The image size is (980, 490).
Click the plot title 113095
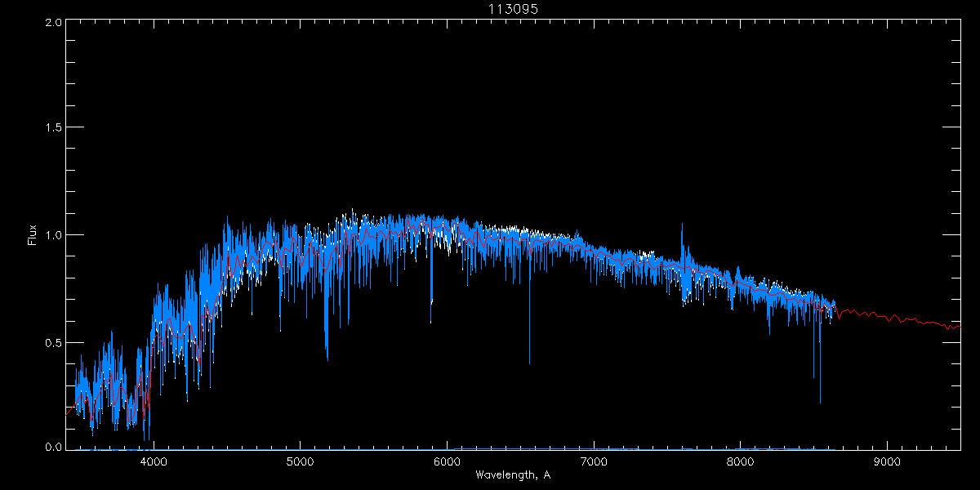[513, 8]
